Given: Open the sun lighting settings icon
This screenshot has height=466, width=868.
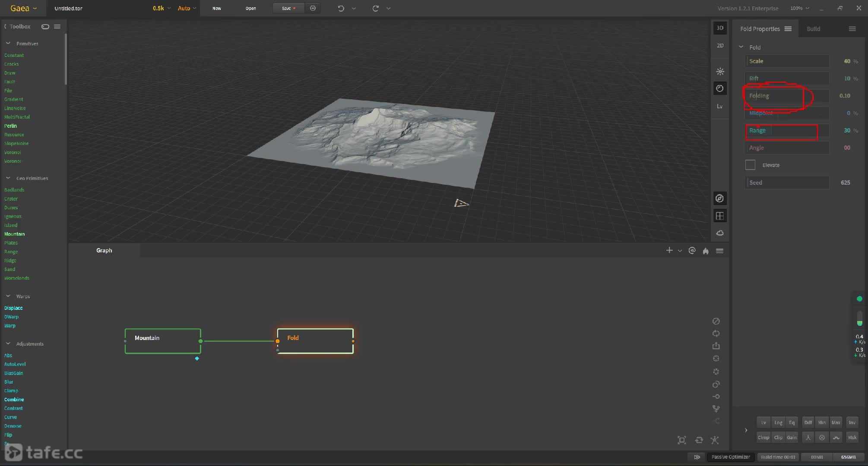Looking at the screenshot, I should [720, 72].
